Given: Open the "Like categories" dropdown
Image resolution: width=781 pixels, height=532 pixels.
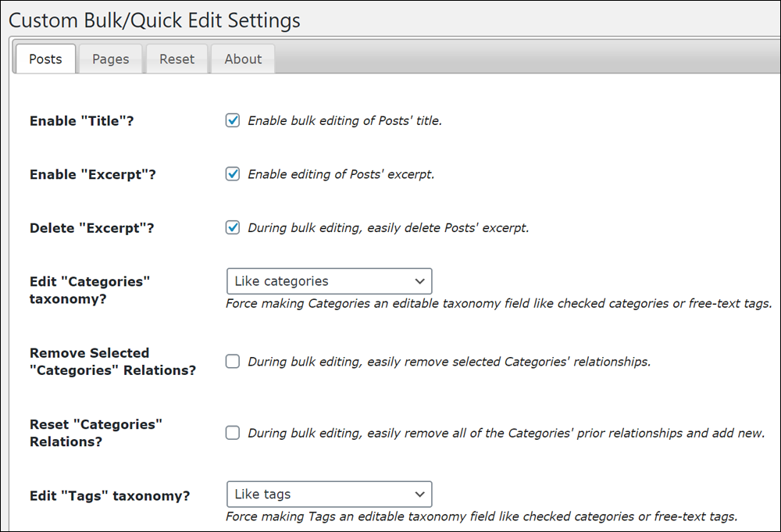Looking at the screenshot, I should click(x=330, y=281).
